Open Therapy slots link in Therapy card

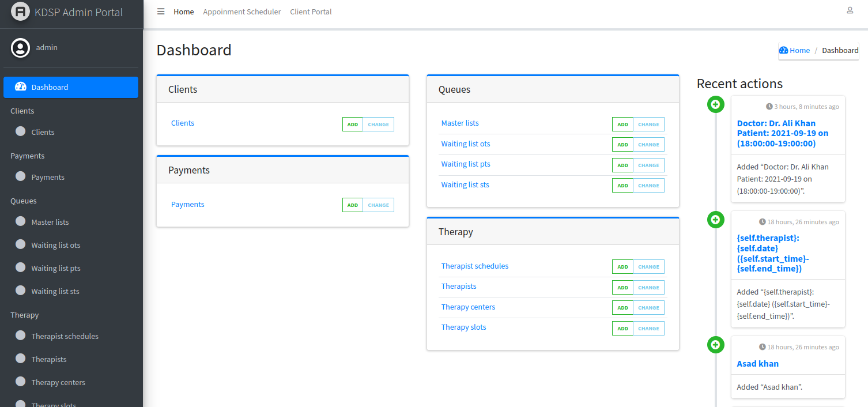click(464, 327)
